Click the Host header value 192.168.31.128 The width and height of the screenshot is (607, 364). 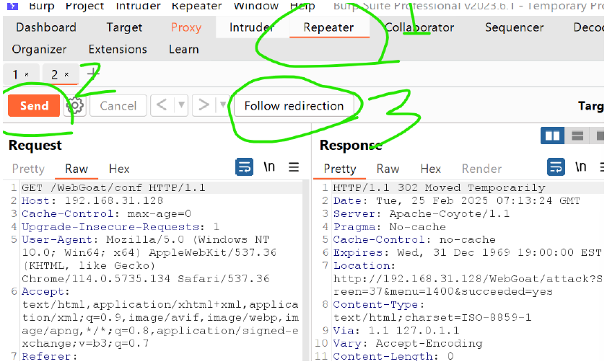[114, 200]
